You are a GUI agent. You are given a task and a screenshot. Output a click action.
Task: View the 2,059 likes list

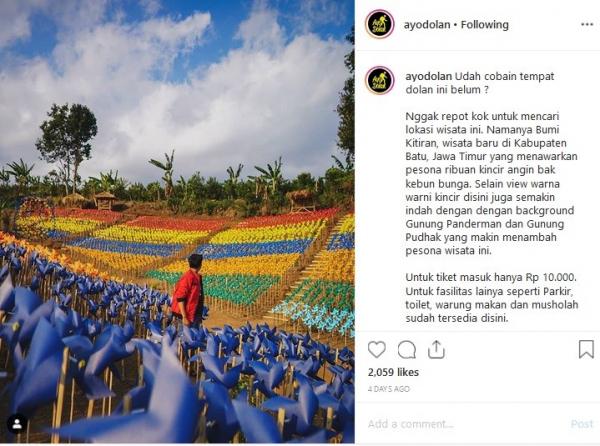pyautogui.click(x=393, y=372)
